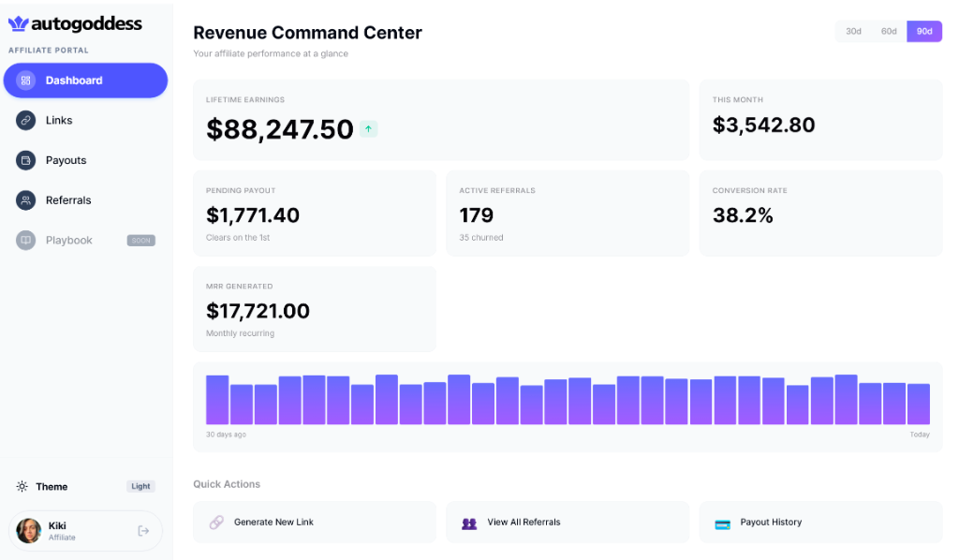Click the SOON badge next to Playbook

(141, 241)
